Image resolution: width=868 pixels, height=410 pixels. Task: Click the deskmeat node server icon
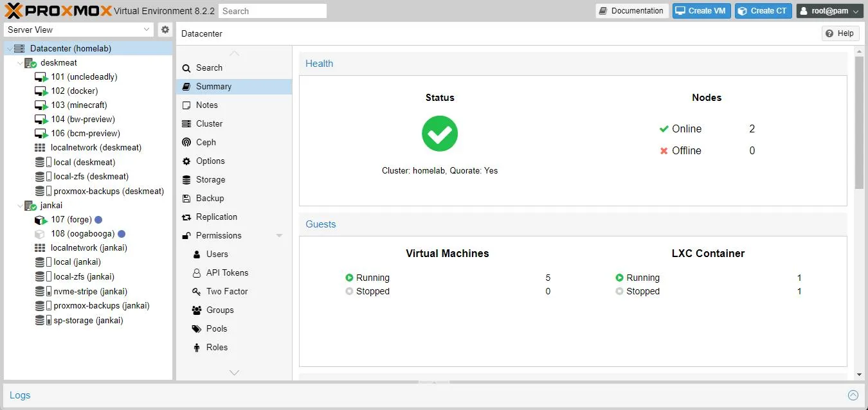pyautogui.click(x=30, y=63)
